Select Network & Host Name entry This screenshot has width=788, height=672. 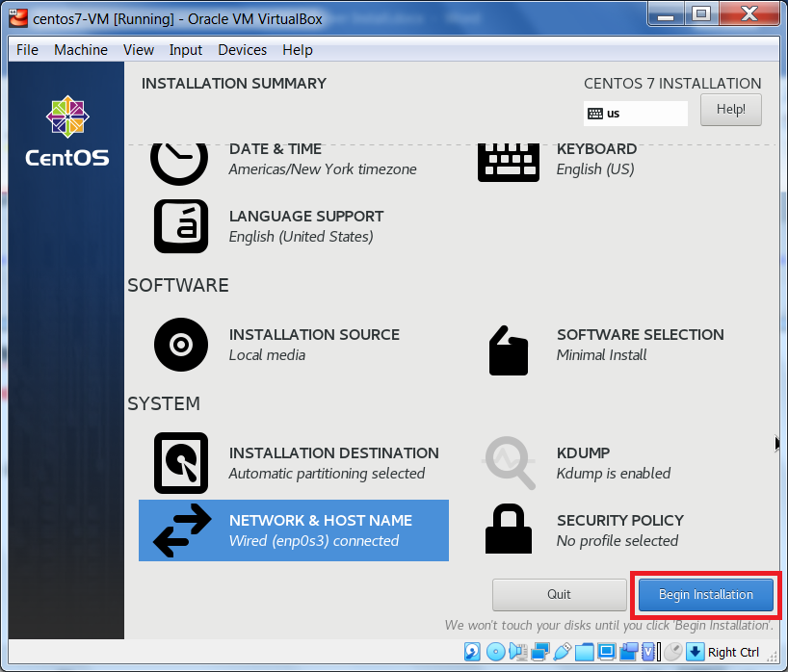click(294, 530)
